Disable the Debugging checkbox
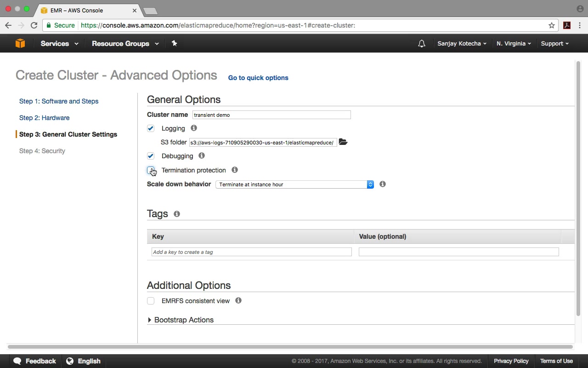 (x=151, y=156)
